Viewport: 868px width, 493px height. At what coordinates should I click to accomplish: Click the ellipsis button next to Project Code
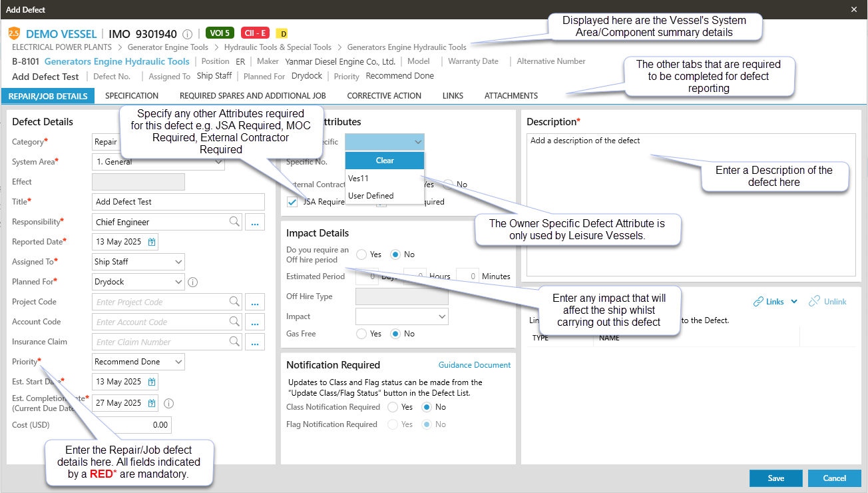[255, 302]
